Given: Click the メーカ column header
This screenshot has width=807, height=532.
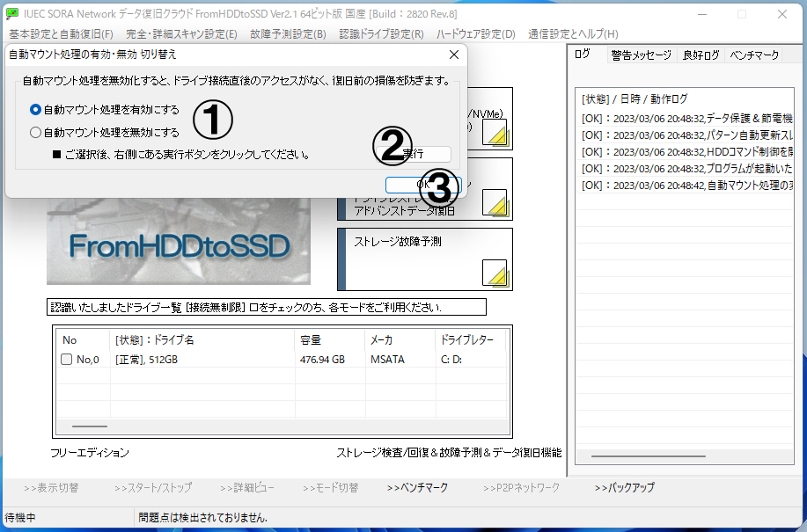Looking at the screenshot, I should [400, 339].
